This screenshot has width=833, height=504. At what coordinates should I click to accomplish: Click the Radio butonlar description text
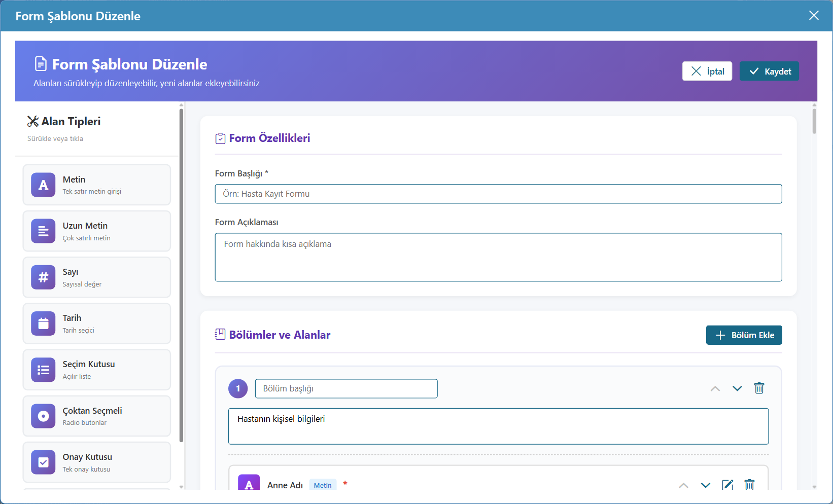point(85,423)
